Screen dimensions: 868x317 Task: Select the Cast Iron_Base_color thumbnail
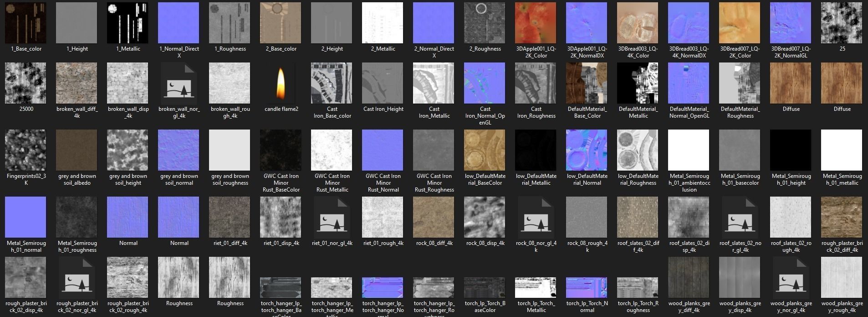[x=332, y=83]
